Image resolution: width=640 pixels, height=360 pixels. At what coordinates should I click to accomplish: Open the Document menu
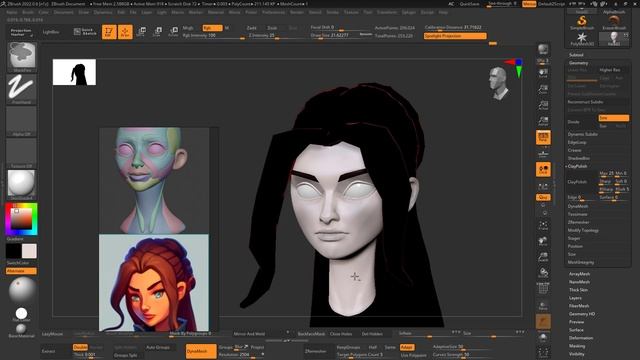(64, 13)
